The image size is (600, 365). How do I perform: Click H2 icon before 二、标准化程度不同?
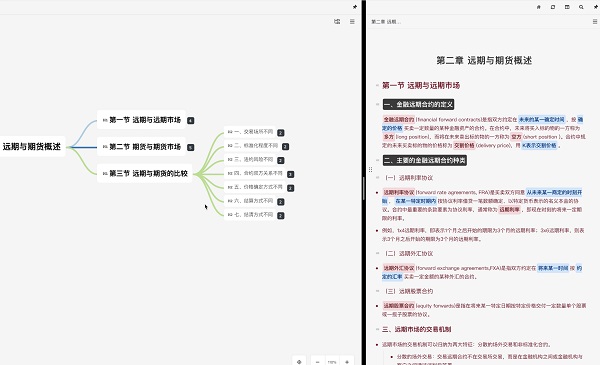tap(230, 145)
